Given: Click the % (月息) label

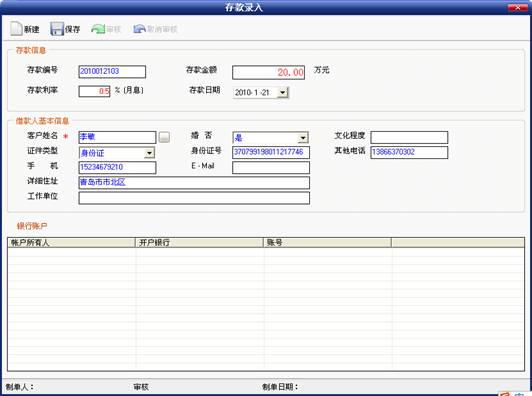Looking at the screenshot, I should [x=129, y=90].
